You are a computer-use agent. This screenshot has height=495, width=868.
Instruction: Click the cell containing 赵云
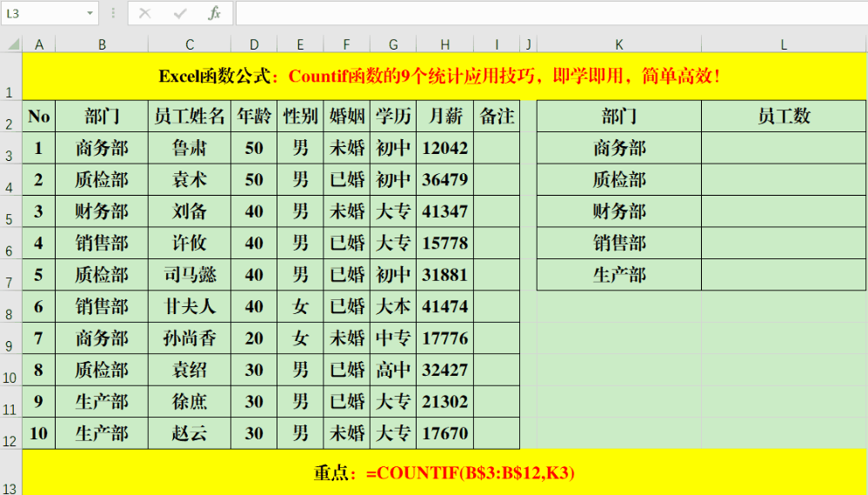(190, 433)
